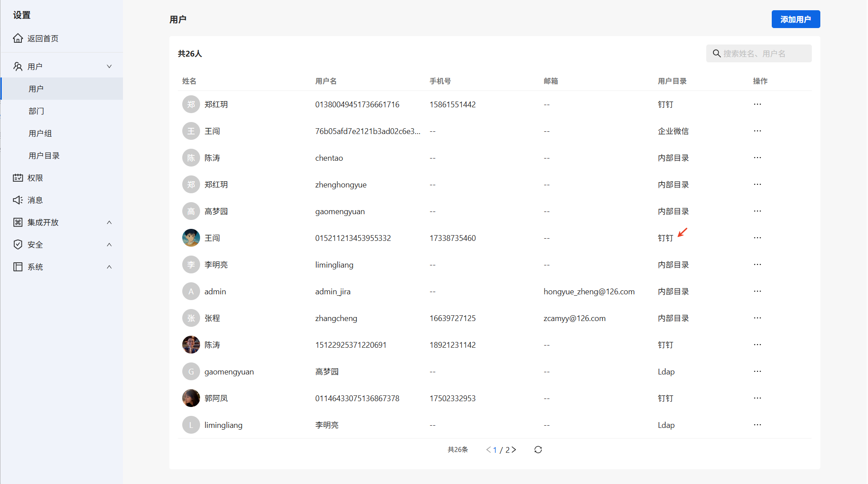
Task: Collapse the 用户 sidebar section chevron
Action: [x=109, y=66]
